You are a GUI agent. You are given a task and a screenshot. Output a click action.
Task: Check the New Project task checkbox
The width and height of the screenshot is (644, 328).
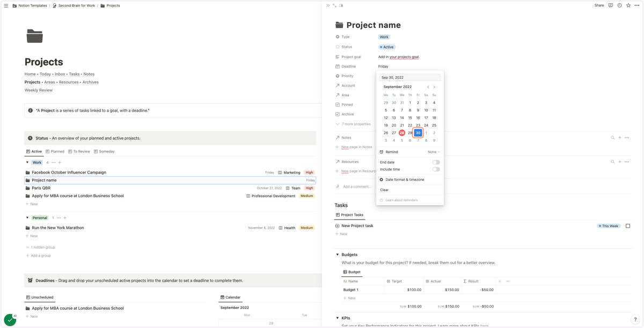(628, 226)
